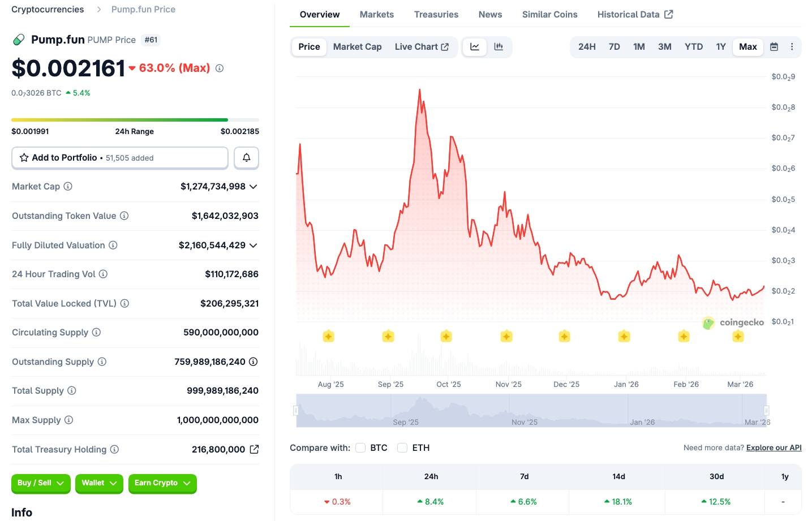Click the coingecko watermark on the chart

pos(734,322)
